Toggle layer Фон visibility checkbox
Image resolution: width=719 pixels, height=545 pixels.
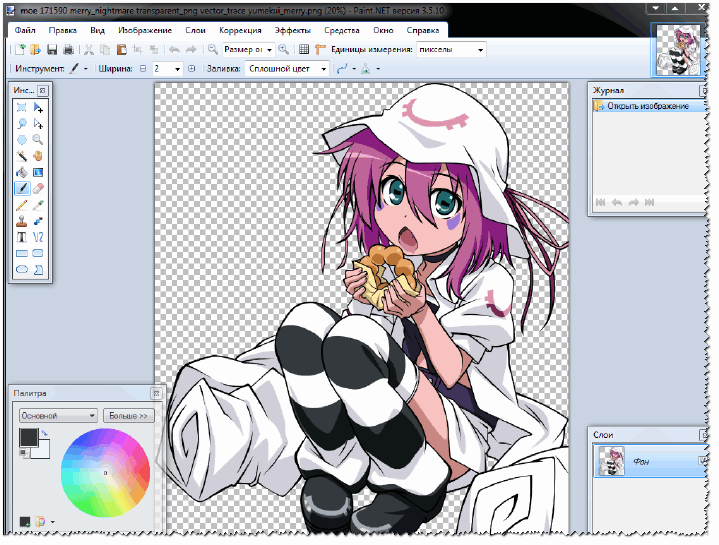pyautogui.click(x=702, y=461)
